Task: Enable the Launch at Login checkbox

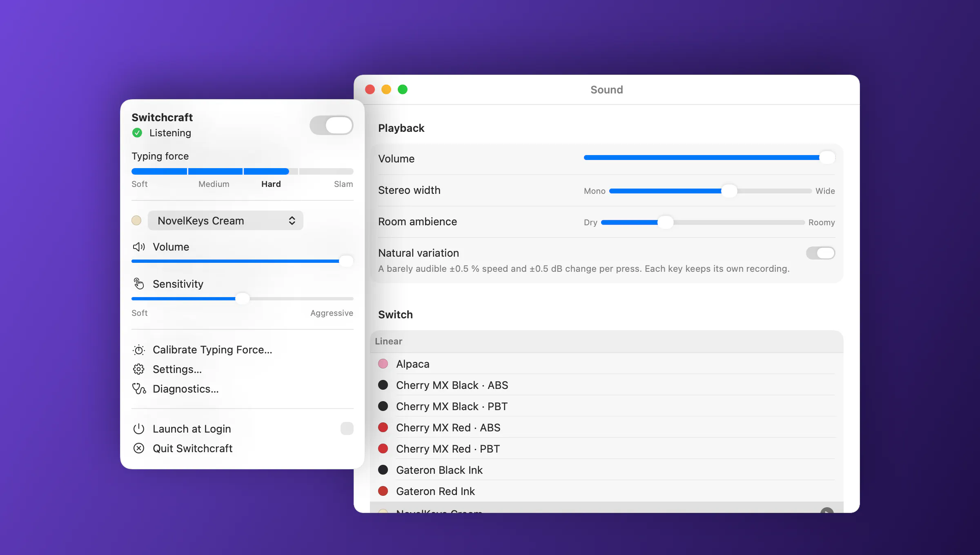Action: pyautogui.click(x=347, y=428)
